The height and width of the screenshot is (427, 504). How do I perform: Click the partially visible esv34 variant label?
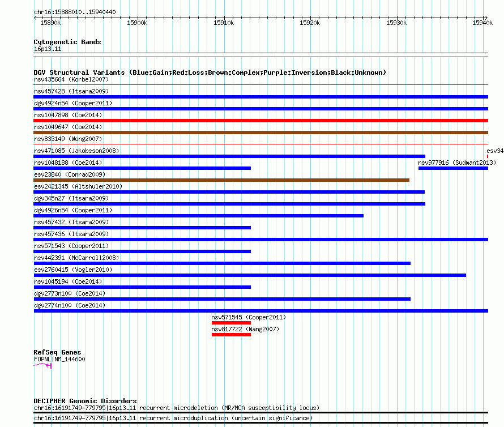(x=495, y=151)
